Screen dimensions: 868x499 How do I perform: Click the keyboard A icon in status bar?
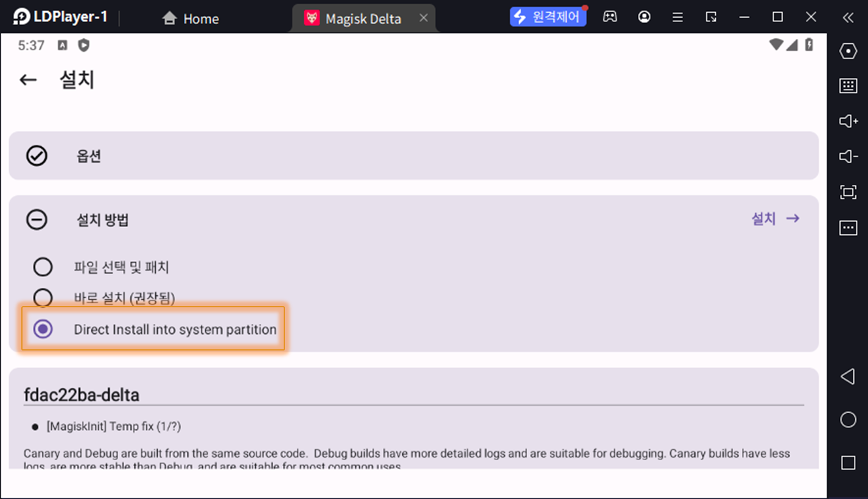62,45
